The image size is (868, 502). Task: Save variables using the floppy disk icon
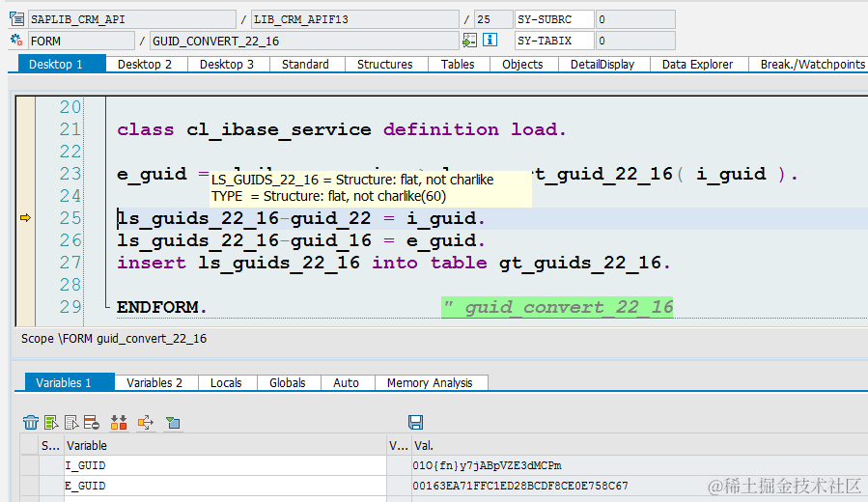click(416, 422)
